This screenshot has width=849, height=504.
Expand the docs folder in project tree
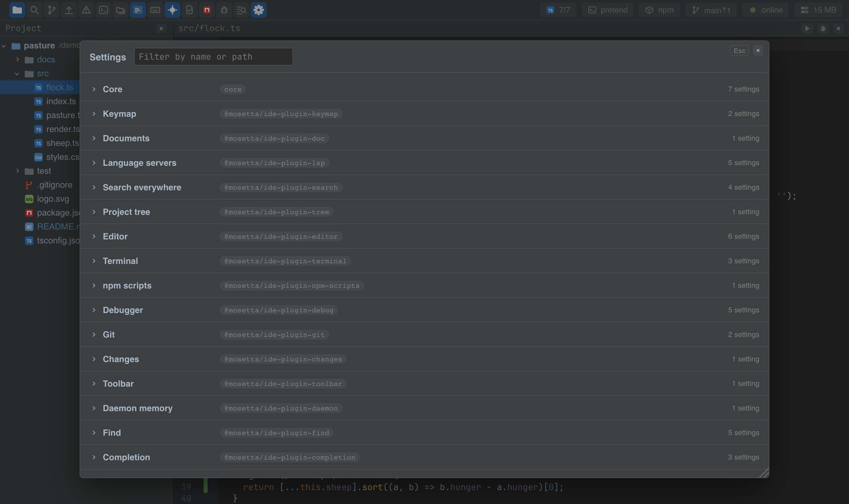pyautogui.click(x=18, y=59)
